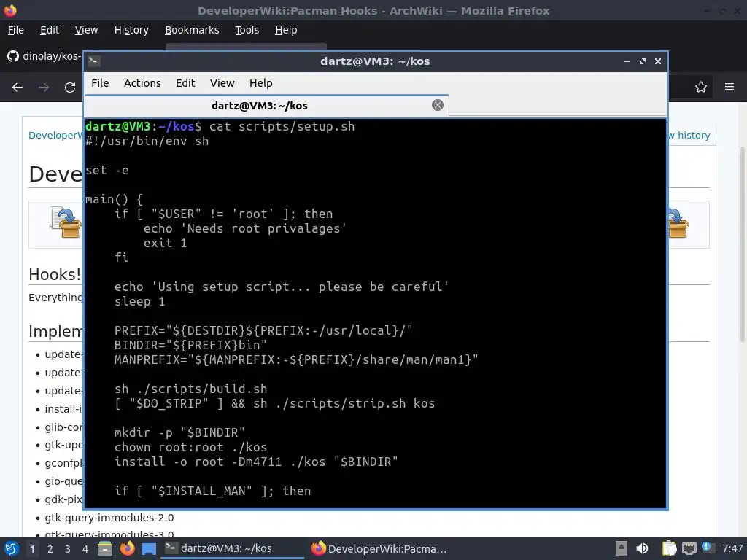Viewport: 747px width, 560px height.
Task: Click gtk-query-immodules-2.0 list item
Action: [x=109, y=518]
